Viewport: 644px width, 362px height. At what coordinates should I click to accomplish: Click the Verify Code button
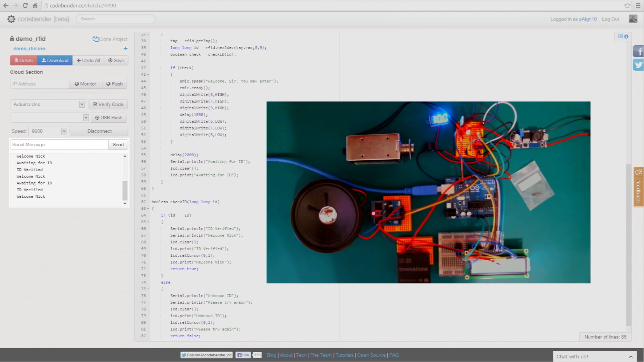[108, 104]
